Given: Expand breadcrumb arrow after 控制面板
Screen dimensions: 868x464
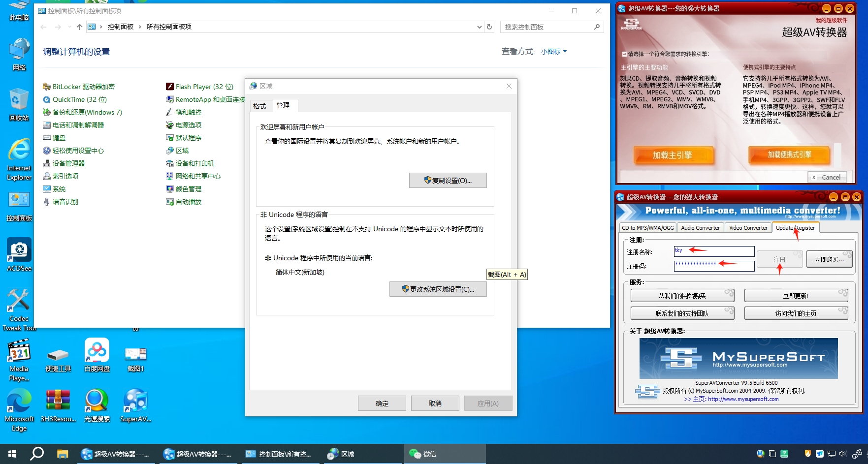Looking at the screenshot, I should pos(140,27).
